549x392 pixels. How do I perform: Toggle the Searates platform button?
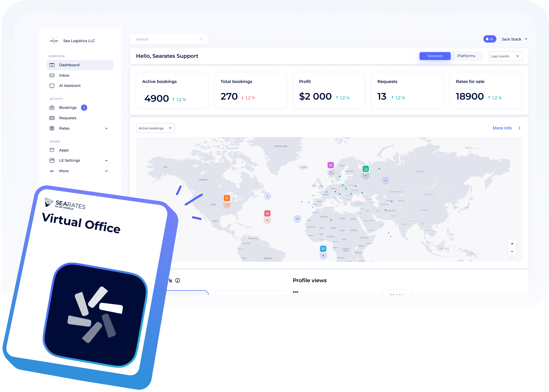(x=434, y=56)
